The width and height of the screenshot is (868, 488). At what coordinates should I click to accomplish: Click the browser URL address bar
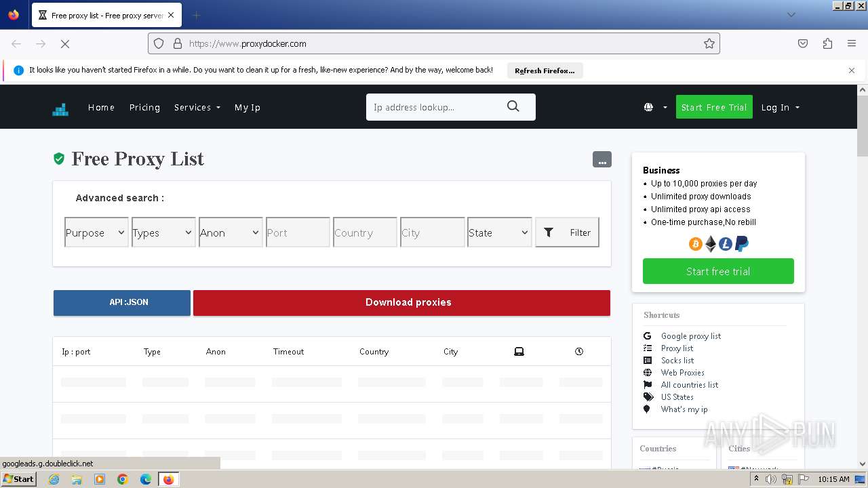[434, 43]
